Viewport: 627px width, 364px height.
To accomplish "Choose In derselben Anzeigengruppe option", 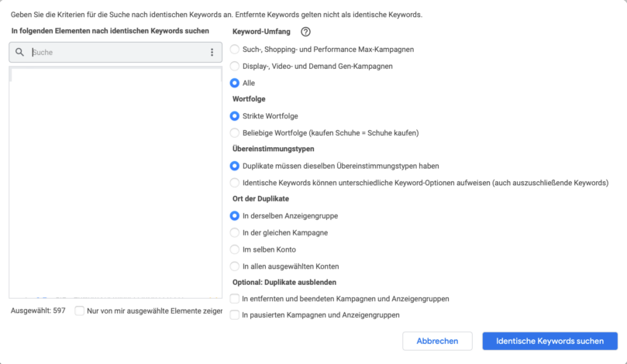I will (235, 216).
